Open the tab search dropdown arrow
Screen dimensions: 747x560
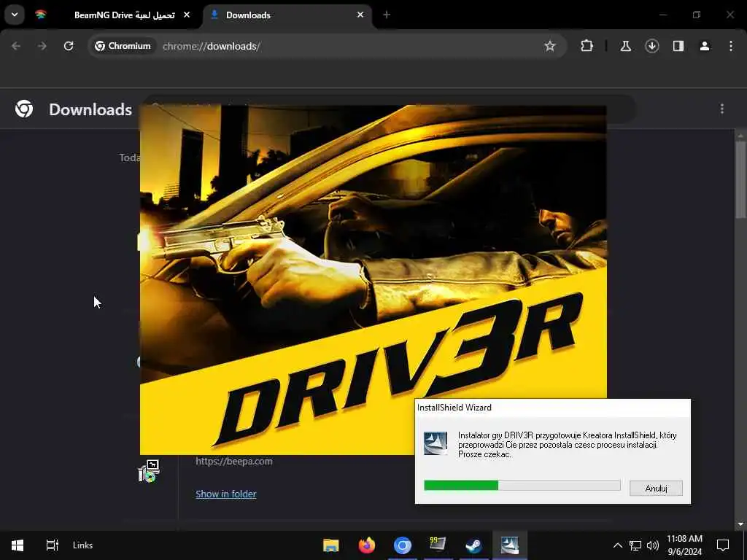pos(15,15)
